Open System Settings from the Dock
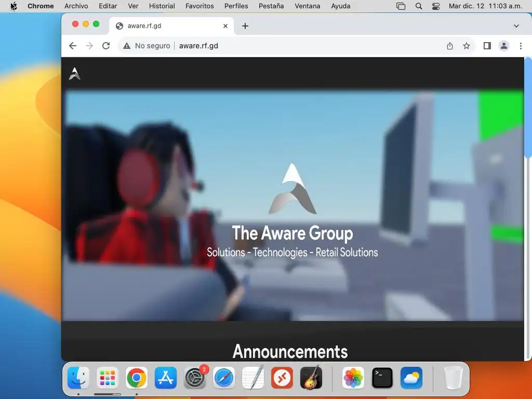Image resolution: width=532 pixels, height=399 pixels. (x=195, y=378)
